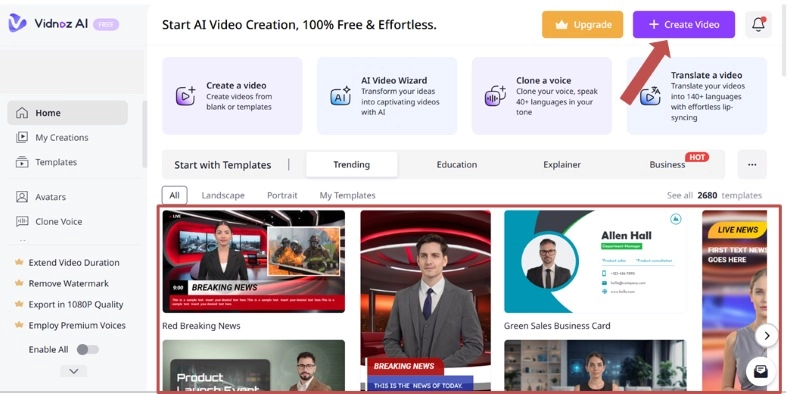This screenshot has height=394, width=800.
Task: Open My Creations in sidebar
Action: click(62, 137)
